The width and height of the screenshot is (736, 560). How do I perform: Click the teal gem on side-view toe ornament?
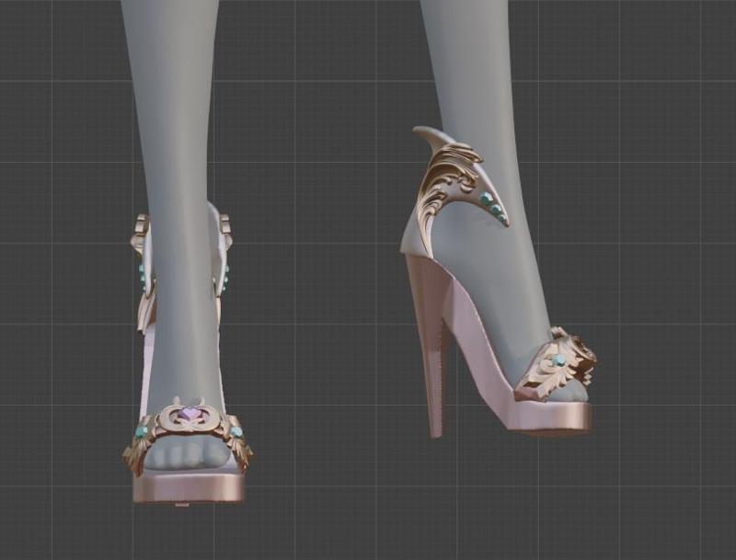(x=558, y=360)
